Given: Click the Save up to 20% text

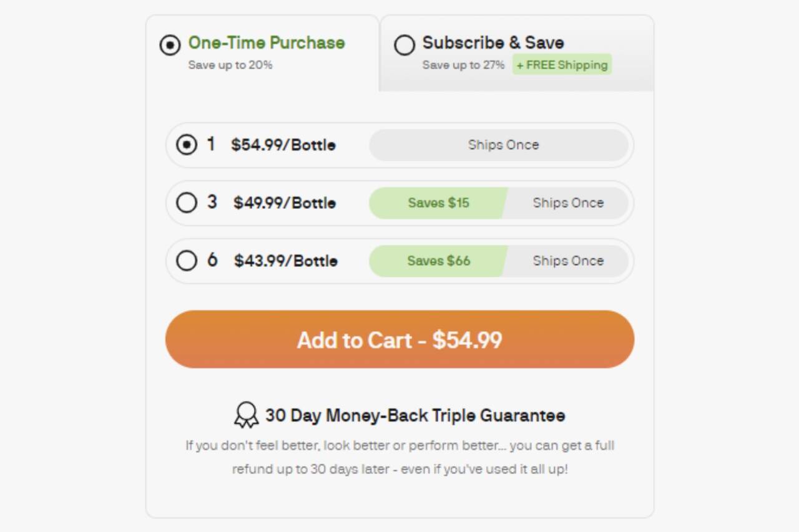Looking at the screenshot, I should (230, 65).
